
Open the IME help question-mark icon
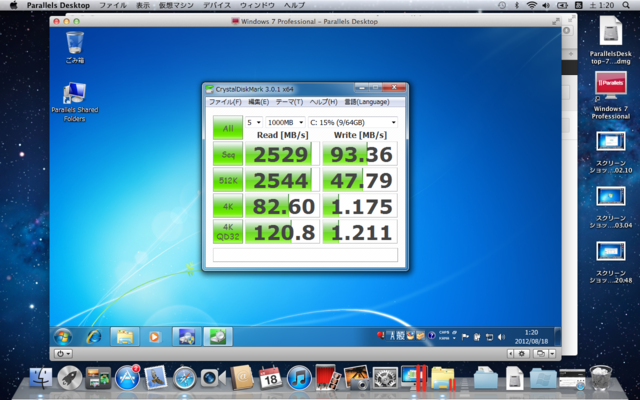[431, 336]
